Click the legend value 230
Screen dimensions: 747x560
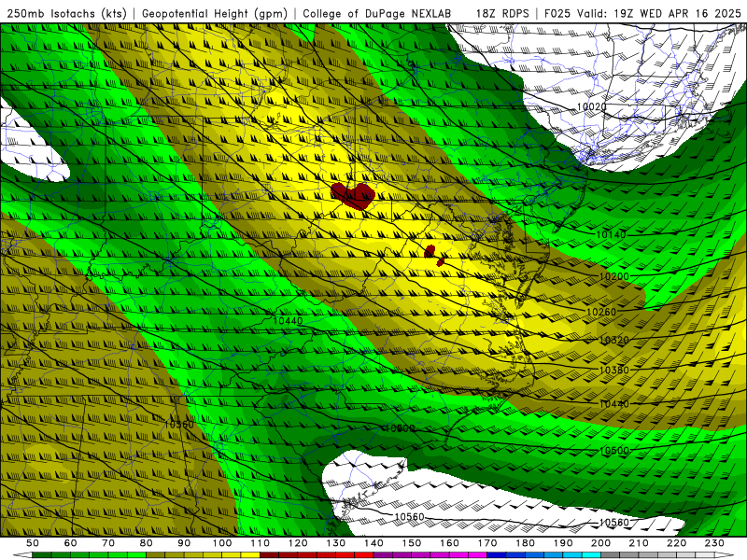pyautogui.click(x=714, y=543)
